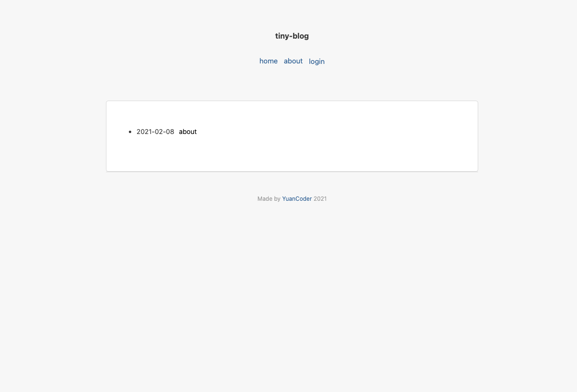The image size is (577, 392).
Task: Open the about post in the list
Action: 188,132
